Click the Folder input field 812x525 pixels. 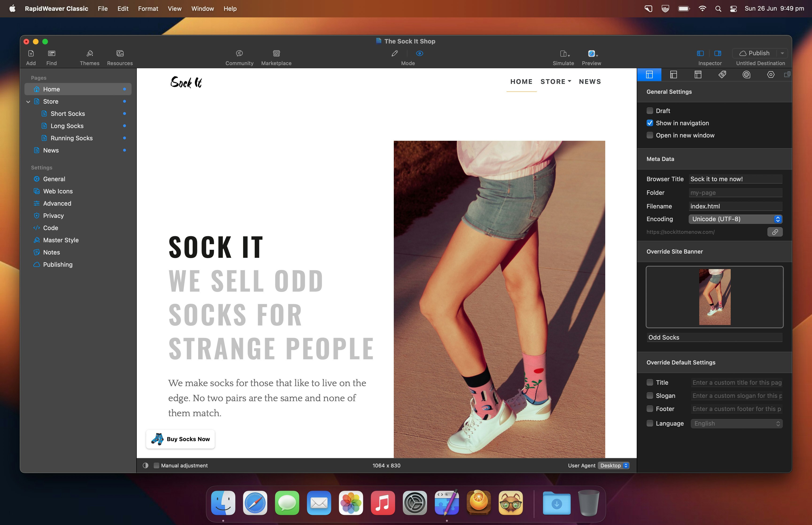coord(735,193)
